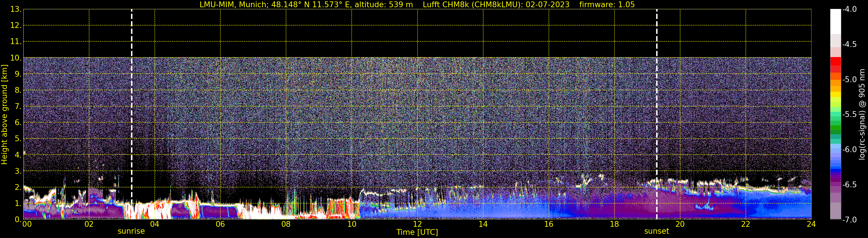Click the height axis tick label '6.'

(18, 123)
